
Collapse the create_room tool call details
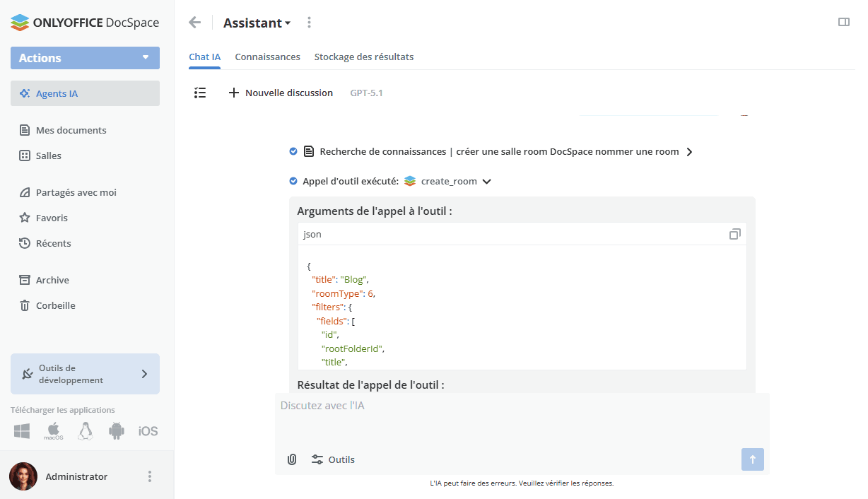(486, 181)
